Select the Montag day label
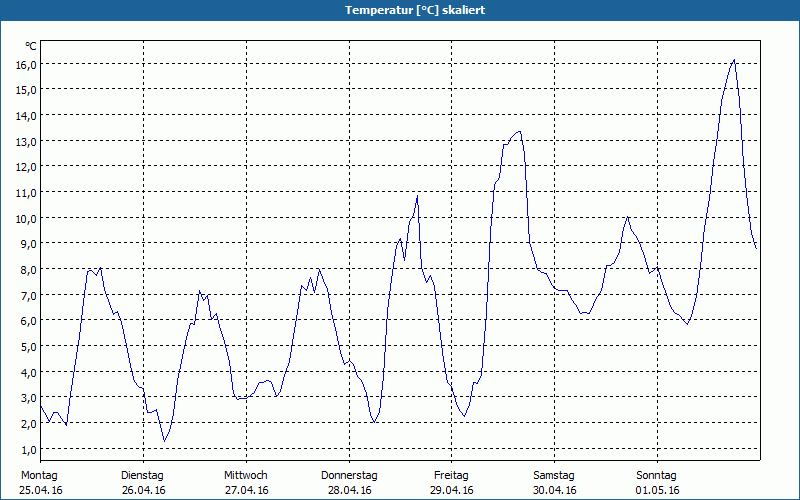Screen dimensions: 800x500 pyautogui.click(x=39, y=475)
